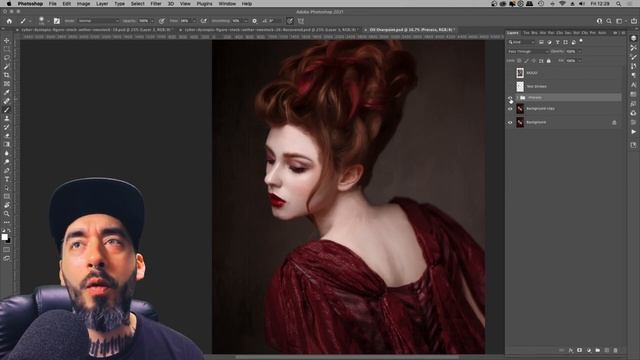The width and height of the screenshot is (640, 360).
Task: Select the Gradient tool
Action: click(x=7, y=144)
